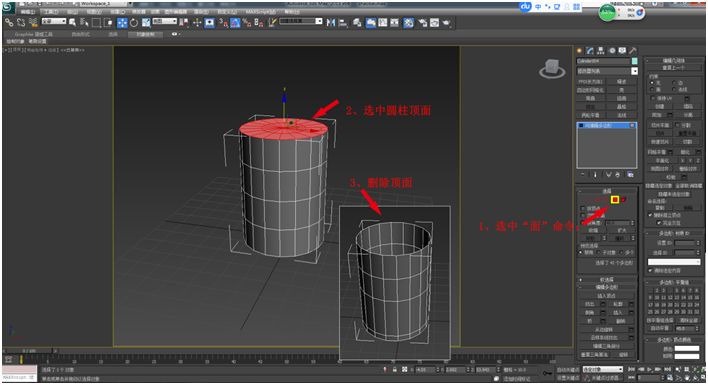Switch to the Hierarchy command panel tab
Viewport: 708px width, 385px height.
coord(601,51)
